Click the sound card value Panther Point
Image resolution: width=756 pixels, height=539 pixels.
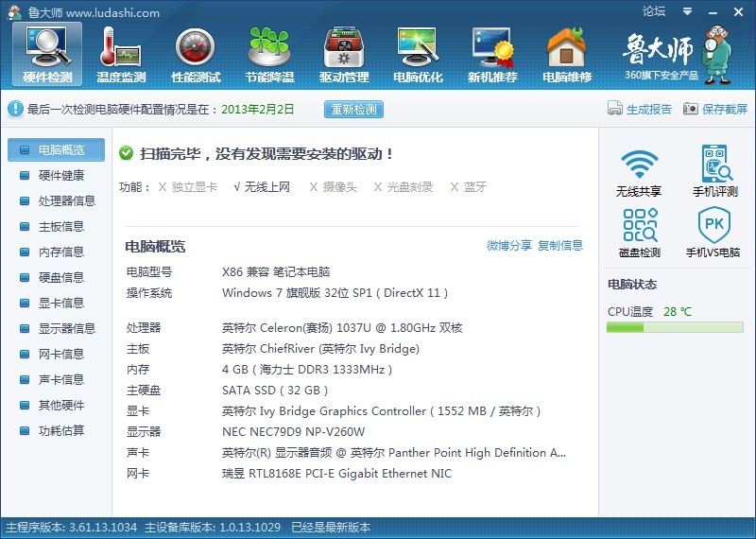tap(394, 453)
